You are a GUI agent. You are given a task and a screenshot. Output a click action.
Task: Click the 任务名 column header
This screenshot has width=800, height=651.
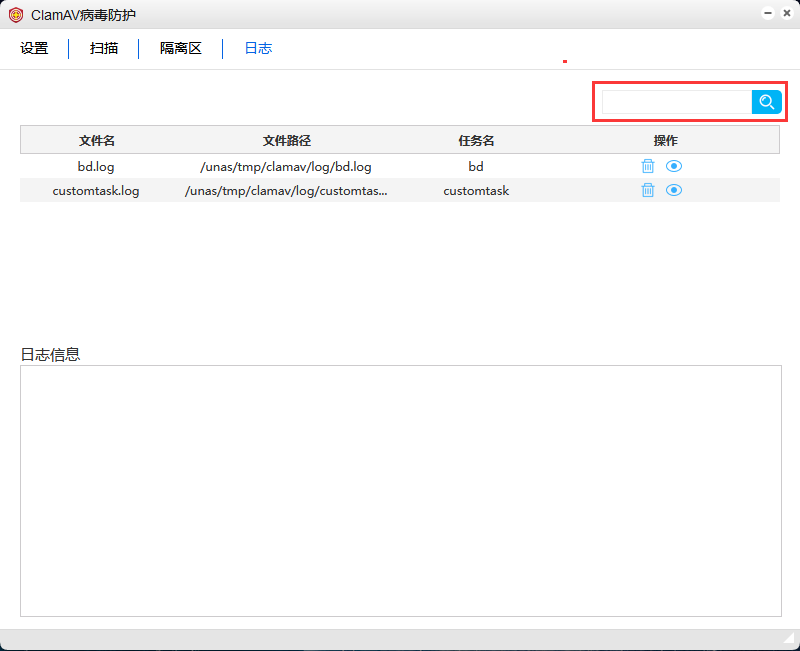(476, 140)
